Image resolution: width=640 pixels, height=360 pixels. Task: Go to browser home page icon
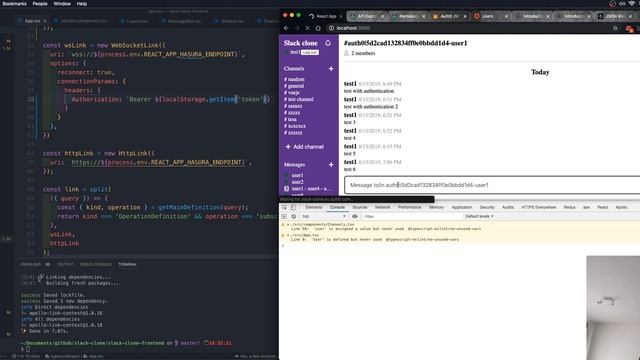click(318, 28)
